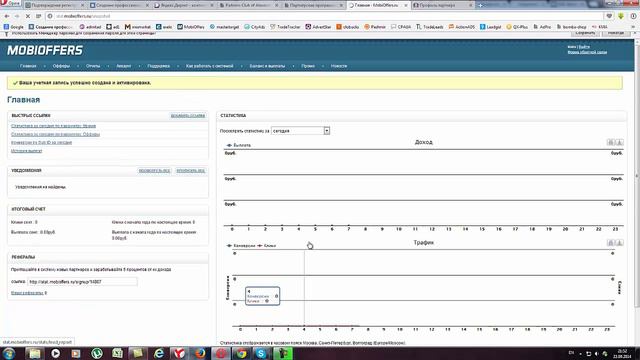Image resolution: width=640 pixels, height=360 pixels.
Task: Open Новости in the site menu
Action: click(339, 66)
